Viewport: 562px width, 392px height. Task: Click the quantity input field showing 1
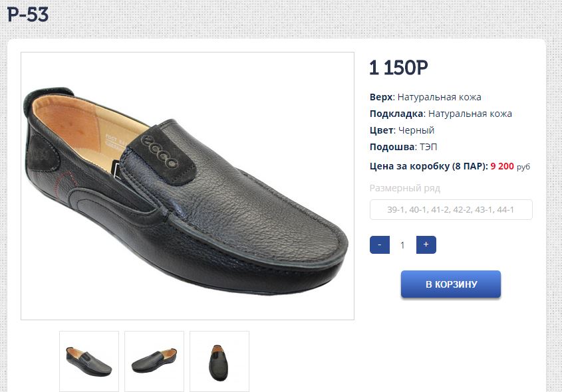coord(402,245)
